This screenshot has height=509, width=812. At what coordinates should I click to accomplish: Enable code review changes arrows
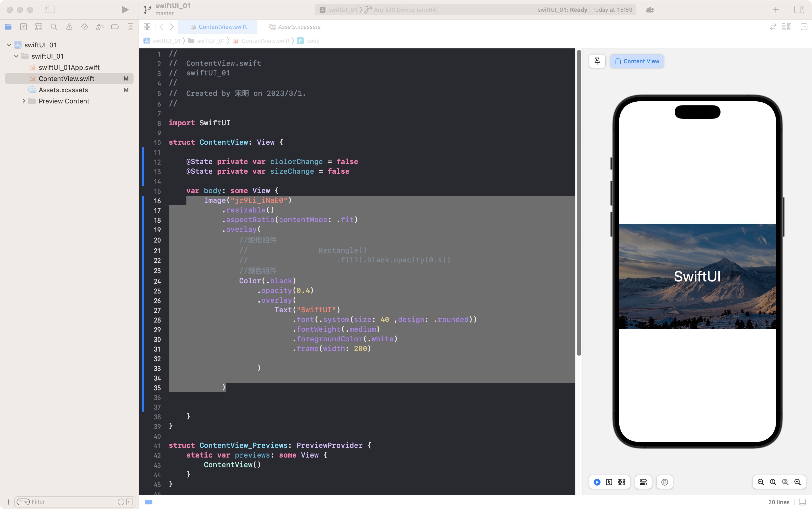773,26
